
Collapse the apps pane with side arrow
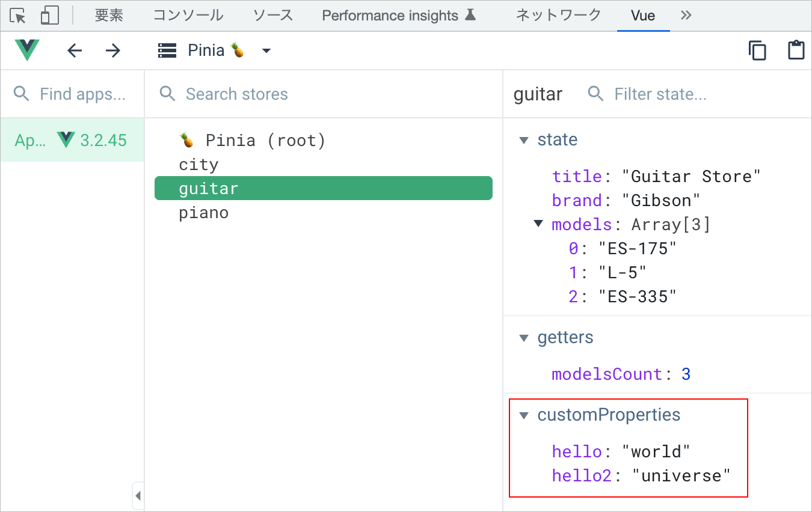(x=138, y=496)
